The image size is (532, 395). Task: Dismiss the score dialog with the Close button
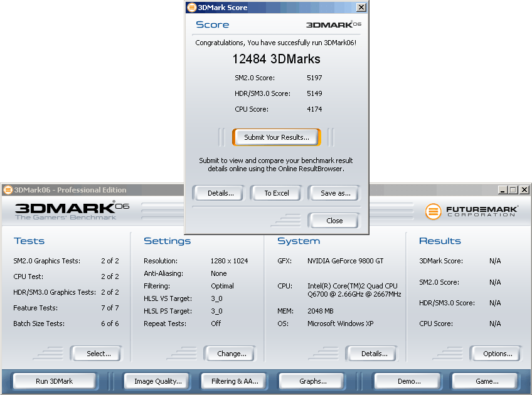point(334,221)
